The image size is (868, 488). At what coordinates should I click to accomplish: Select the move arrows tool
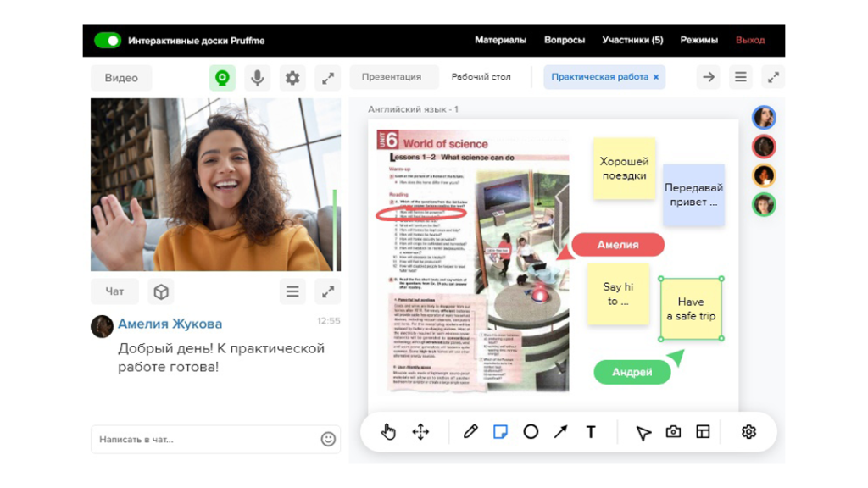pyautogui.click(x=420, y=432)
